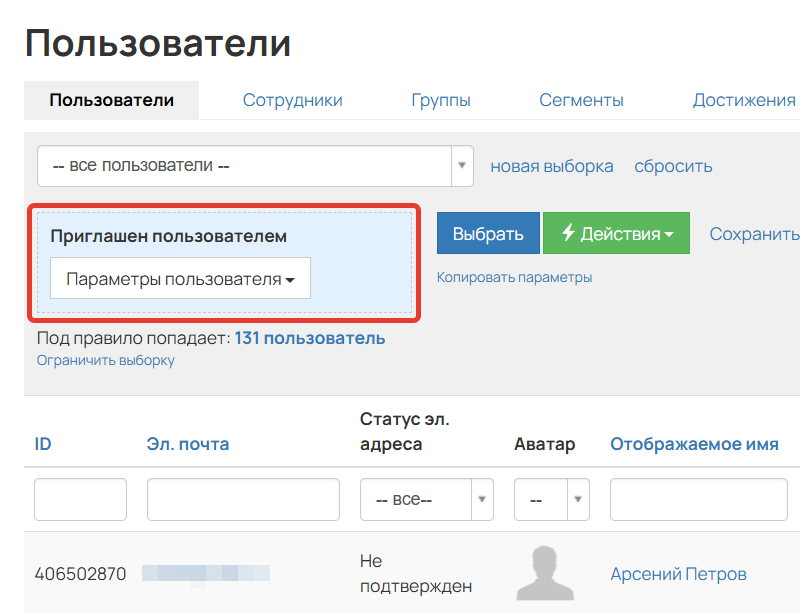
Task: Click the lightning icon in Действия button
Action: tap(567, 232)
